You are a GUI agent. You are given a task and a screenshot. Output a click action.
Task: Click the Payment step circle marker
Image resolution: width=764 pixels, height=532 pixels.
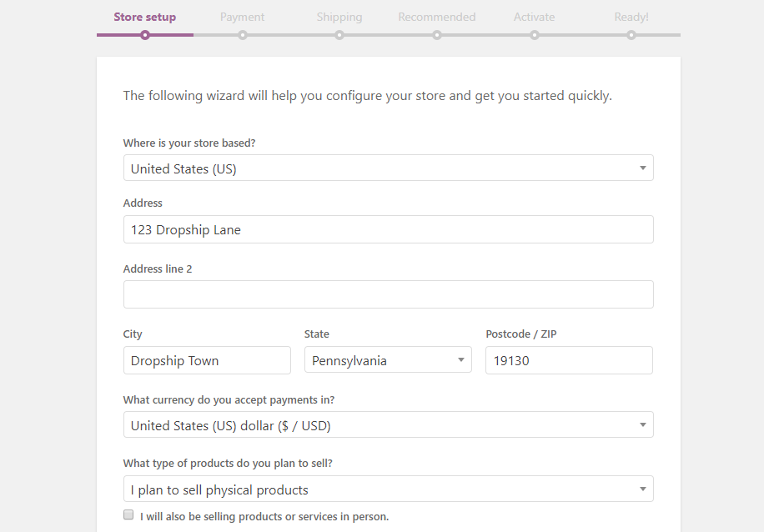(243, 35)
